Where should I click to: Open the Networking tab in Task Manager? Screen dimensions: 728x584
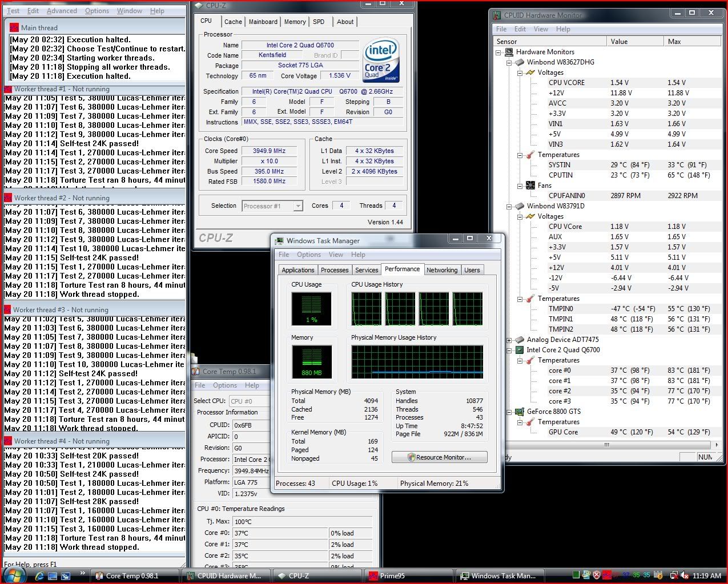point(442,270)
